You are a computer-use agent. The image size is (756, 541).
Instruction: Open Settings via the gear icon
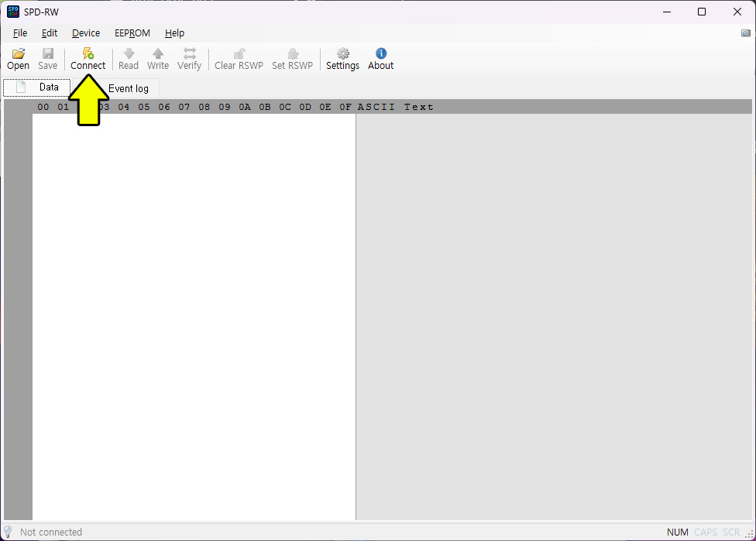point(342,53)
